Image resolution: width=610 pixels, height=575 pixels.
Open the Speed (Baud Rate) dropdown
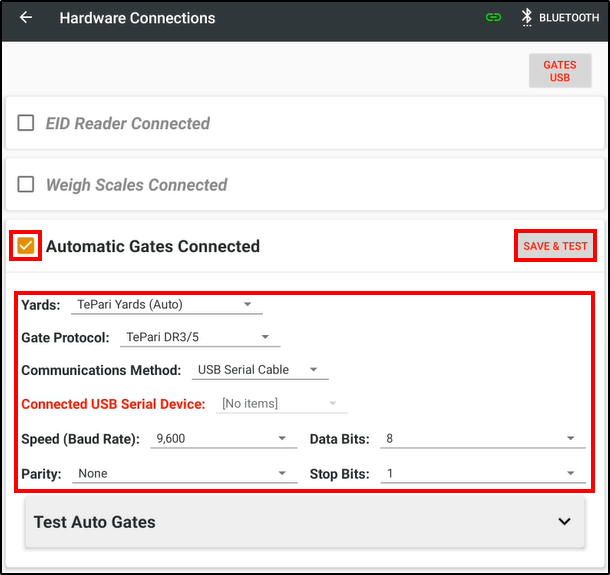coord(224,439)
